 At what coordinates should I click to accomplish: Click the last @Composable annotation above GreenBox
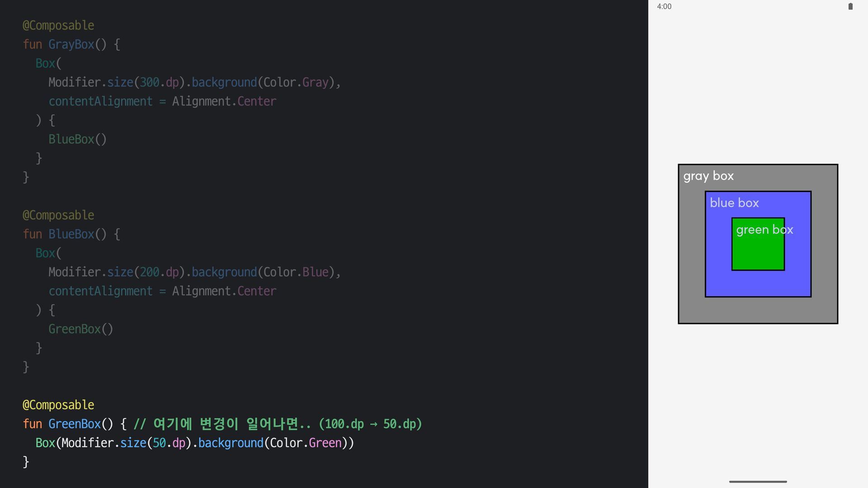pyautogui.click(x=58, y=405)
